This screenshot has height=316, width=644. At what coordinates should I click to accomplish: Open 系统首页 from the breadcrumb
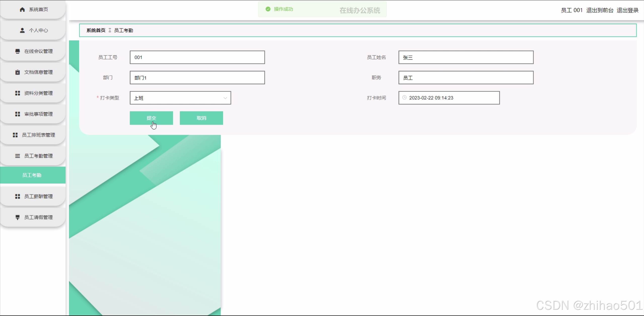(95, 30)
